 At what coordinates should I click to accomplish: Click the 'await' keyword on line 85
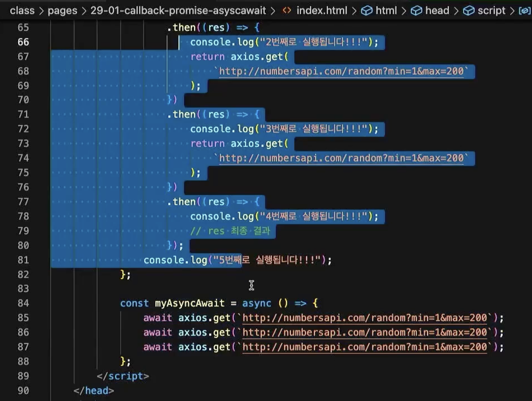tap(158, 318)
